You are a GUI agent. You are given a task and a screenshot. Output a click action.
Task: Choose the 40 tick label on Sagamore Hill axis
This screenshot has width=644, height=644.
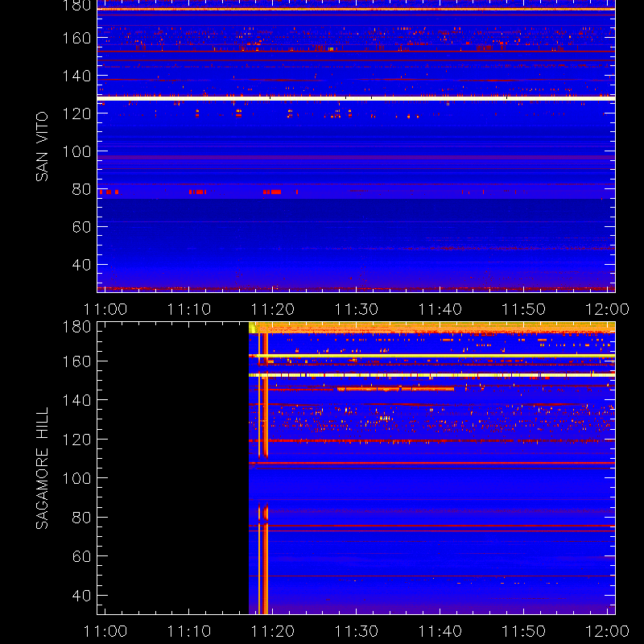(x=81, y=596)
